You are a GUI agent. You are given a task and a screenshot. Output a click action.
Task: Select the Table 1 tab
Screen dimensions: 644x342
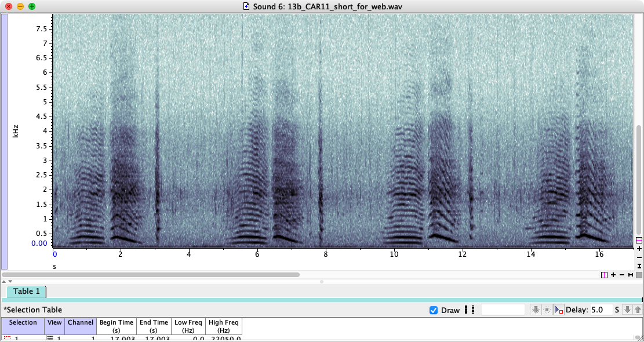pos(27,292)
